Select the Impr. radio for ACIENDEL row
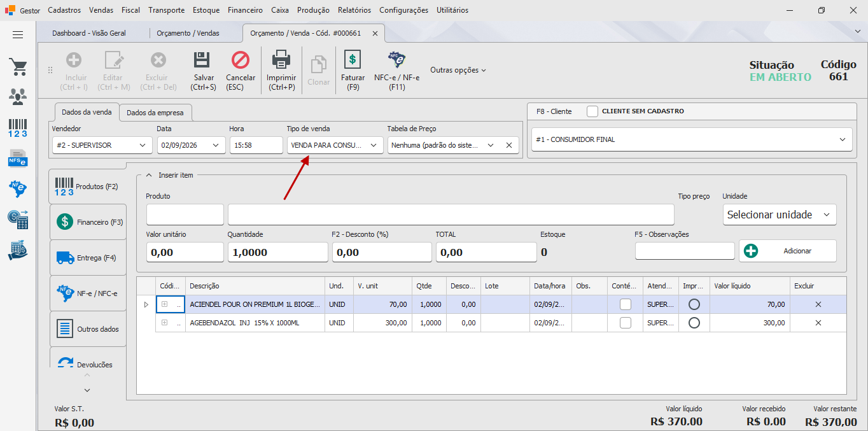 pos(694,304)
